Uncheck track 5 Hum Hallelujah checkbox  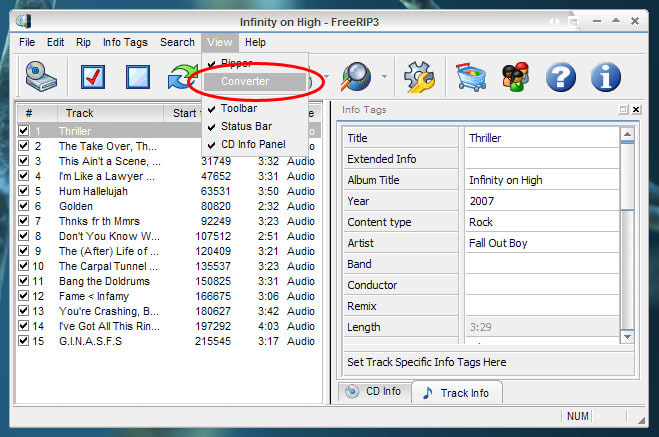(24, 191)
